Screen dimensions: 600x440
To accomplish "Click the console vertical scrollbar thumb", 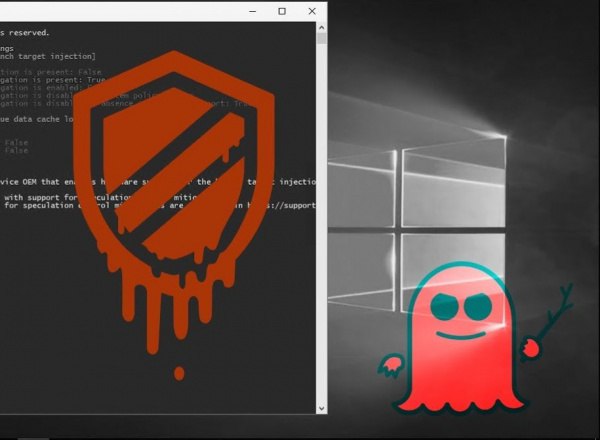I will click(x=321, y=38).
